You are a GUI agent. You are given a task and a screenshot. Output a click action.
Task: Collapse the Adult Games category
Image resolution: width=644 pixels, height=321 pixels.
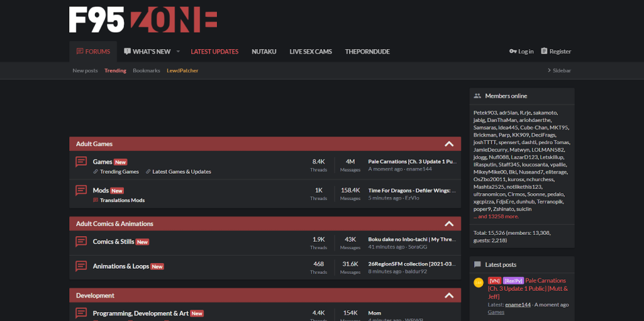coord(449,144)
